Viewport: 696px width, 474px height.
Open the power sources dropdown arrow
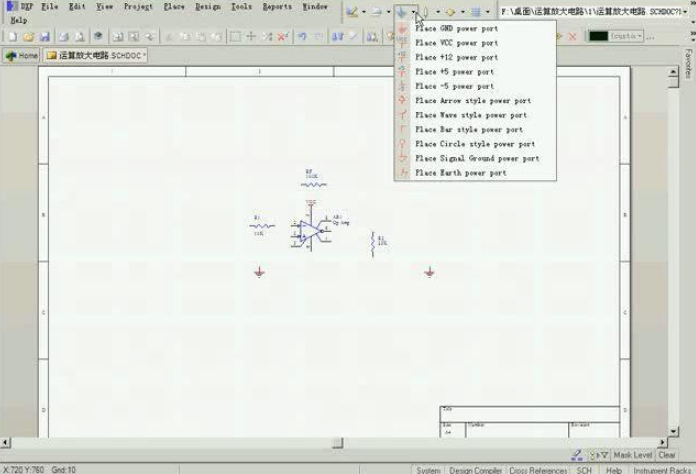coord(413,13)
